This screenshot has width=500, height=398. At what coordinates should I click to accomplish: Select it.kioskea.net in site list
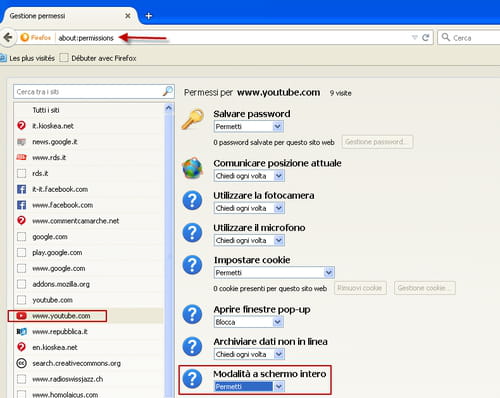[x=89, y=126]
